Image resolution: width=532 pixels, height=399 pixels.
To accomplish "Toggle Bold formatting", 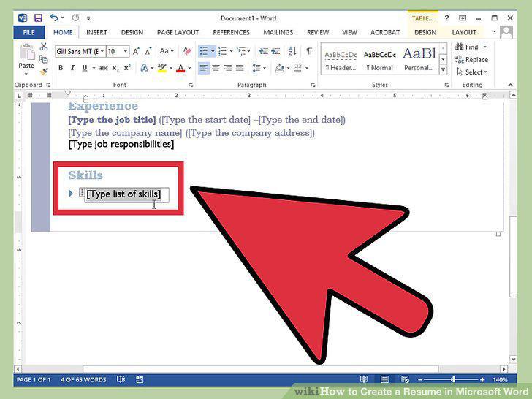I will [61, 68].
